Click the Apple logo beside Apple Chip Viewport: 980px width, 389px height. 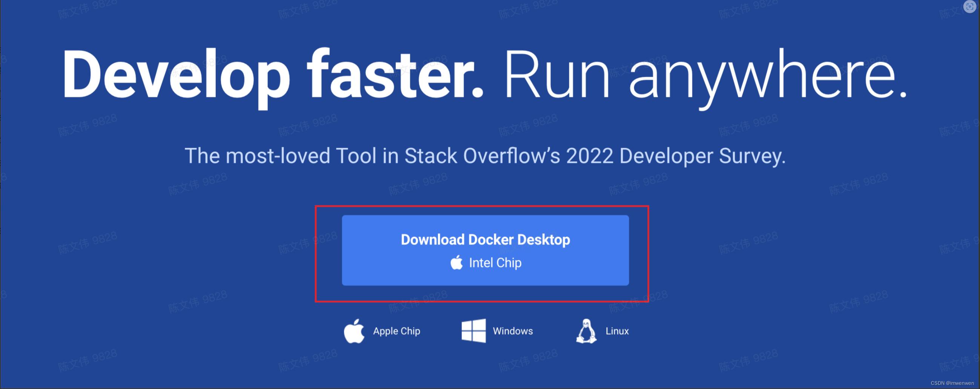354,331
